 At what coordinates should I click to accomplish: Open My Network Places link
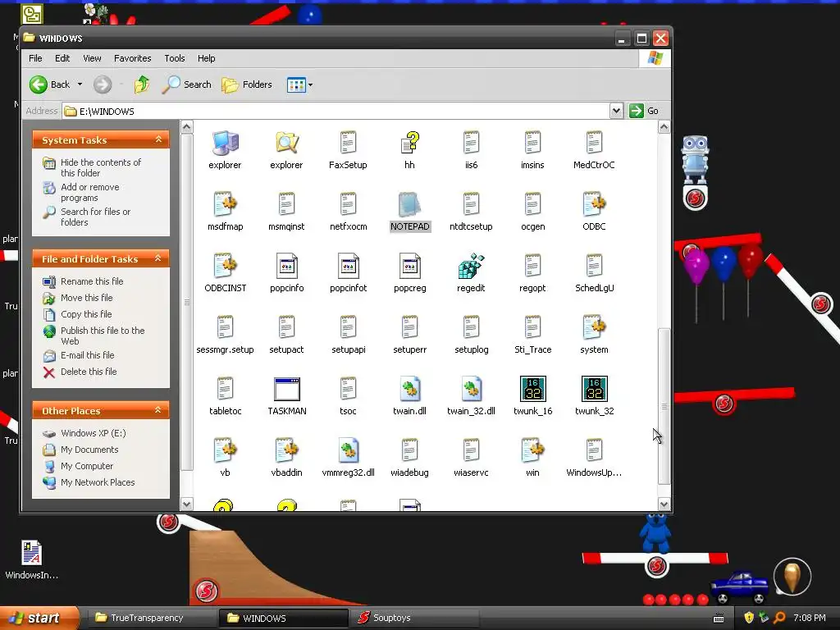(x=98, y=482)
